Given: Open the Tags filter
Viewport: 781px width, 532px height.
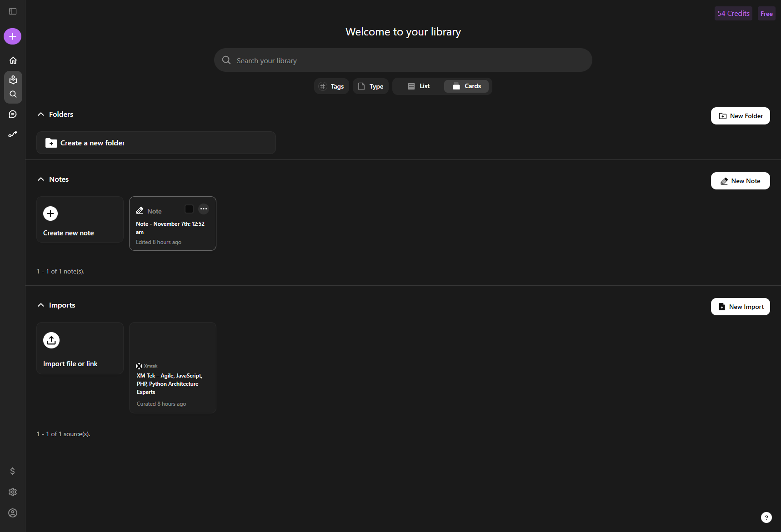Looking at the screenshot, I should (331, 86).
